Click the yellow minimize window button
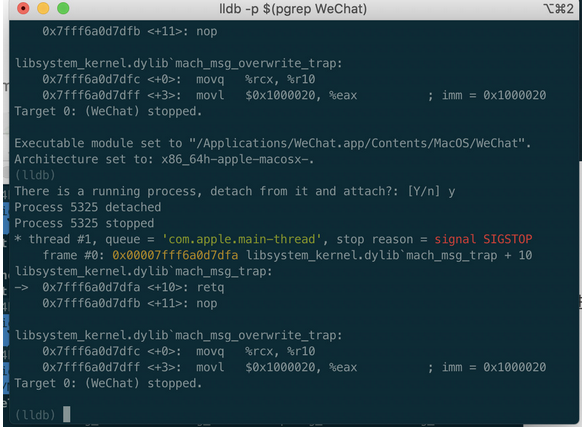The height and width of the screenshot is (431, 582). [x=43, y=8]
